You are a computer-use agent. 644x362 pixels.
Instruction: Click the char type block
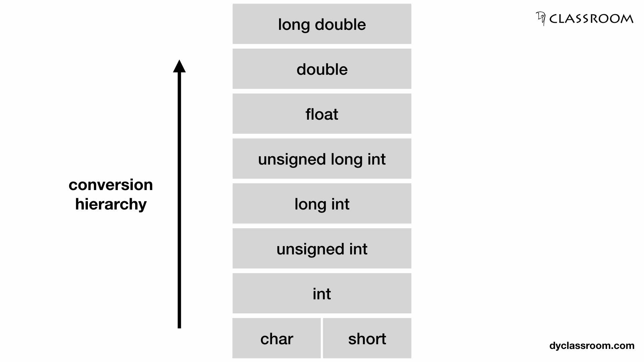[275, 338]
